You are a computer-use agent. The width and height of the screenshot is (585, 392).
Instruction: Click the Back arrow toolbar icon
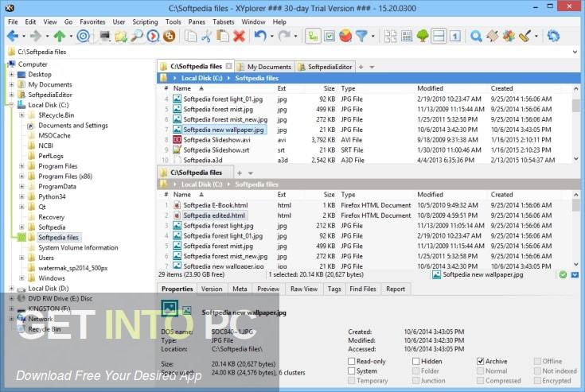[x=13, y=36]
